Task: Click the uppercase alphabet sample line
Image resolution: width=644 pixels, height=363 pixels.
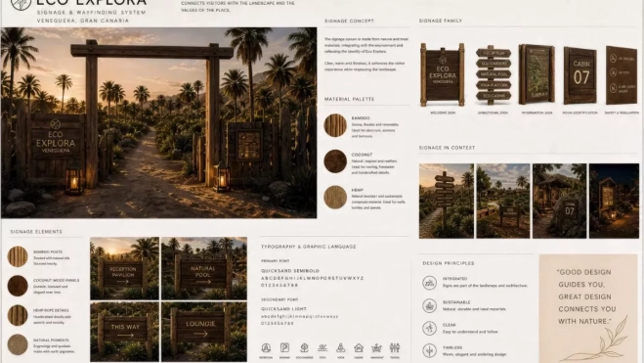Action: 313,278
